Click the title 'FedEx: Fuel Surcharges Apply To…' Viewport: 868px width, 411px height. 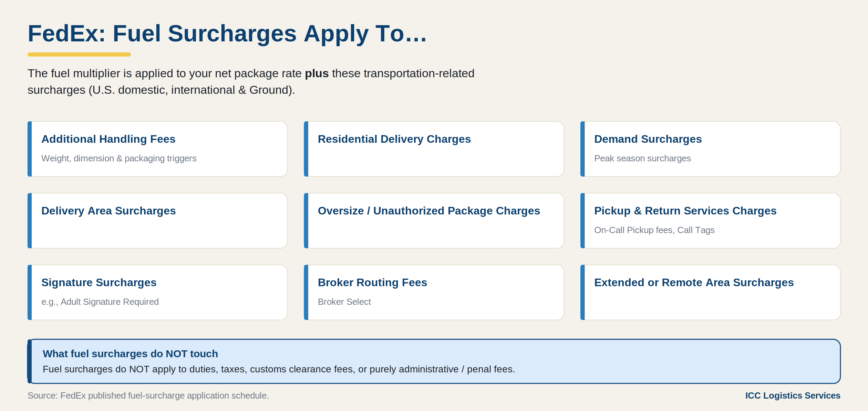pos(227,33)
